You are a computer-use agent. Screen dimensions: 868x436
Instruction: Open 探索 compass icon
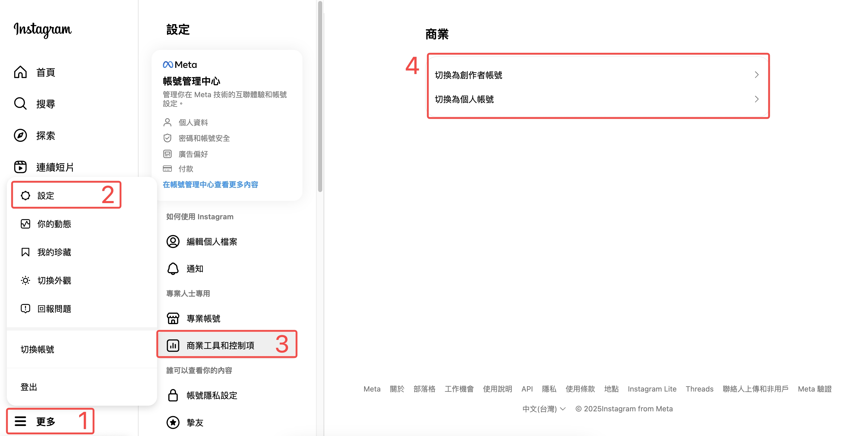click(x=20, y=135)
